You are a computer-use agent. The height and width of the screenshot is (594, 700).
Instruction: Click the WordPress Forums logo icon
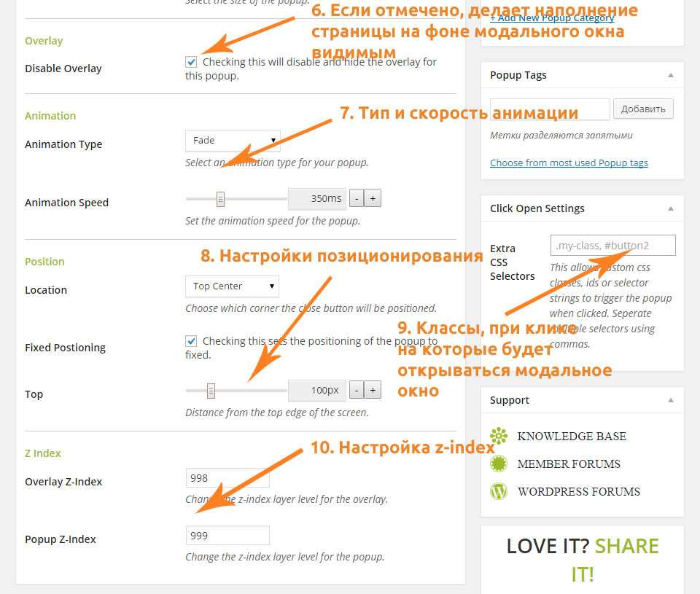(x=499, y=491)
